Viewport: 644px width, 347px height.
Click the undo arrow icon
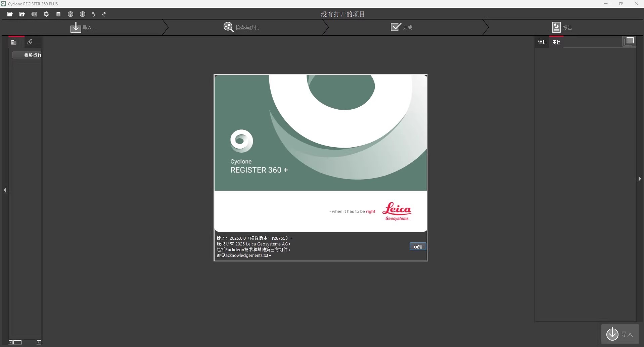pyautogui.click(x=94, y=14)
